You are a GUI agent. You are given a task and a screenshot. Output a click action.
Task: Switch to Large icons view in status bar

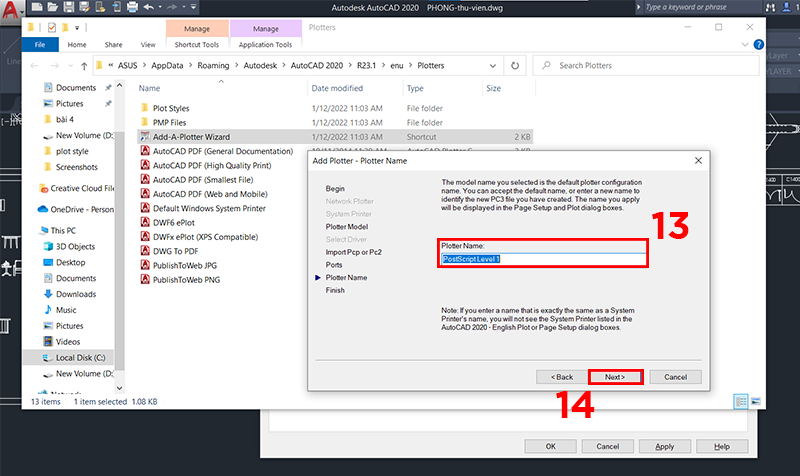tap(756, 402)
